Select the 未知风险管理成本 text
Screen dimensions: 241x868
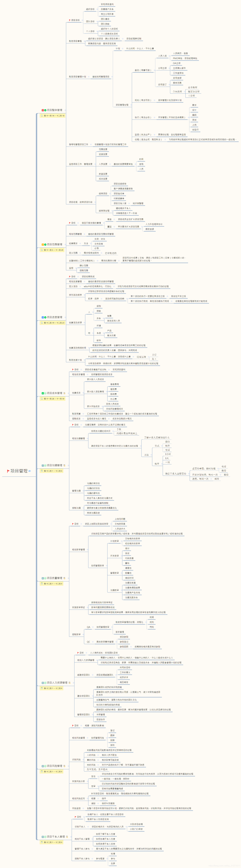click(x=114, y=409)
